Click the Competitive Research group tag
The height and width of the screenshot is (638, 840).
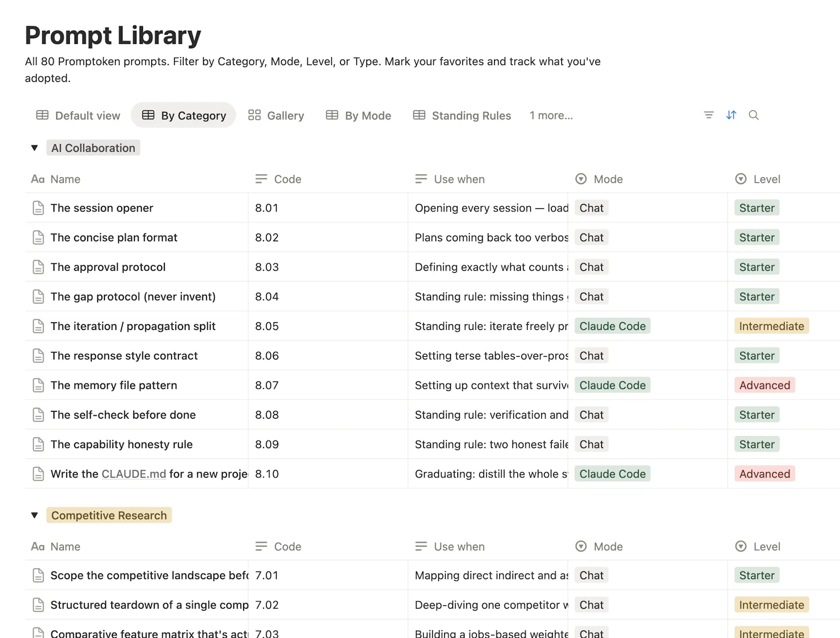pos(109,515)
